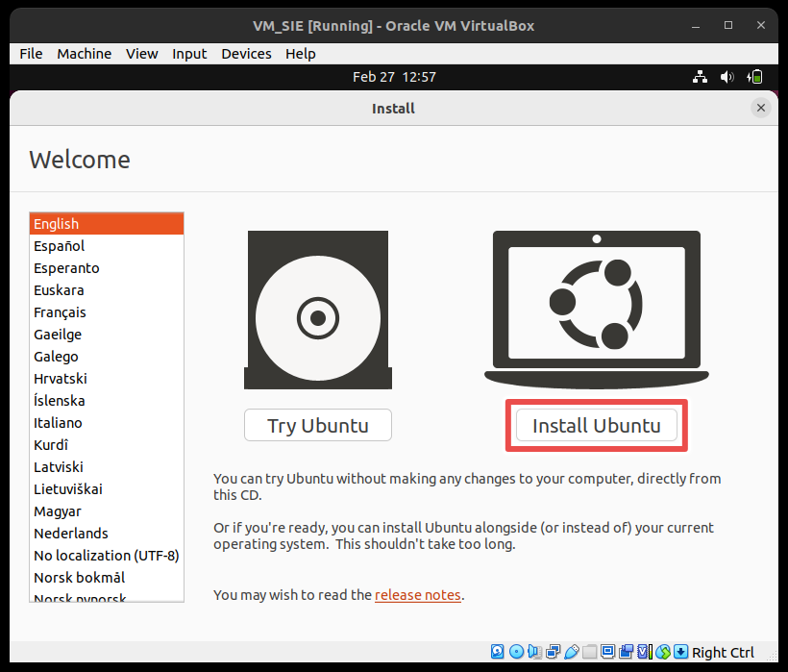Image resolution: width=788 pixels, height=672 pixels.
Task: Click the CPU virtualization V icon in status bar
Action: tap(642, 652)
